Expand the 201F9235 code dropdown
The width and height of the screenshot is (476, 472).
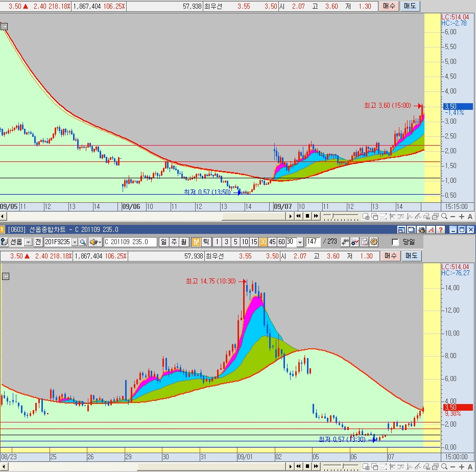75,242
